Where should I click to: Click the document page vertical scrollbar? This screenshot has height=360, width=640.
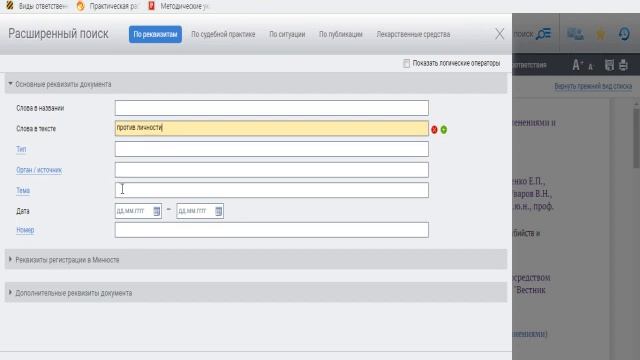pos(636,137)
